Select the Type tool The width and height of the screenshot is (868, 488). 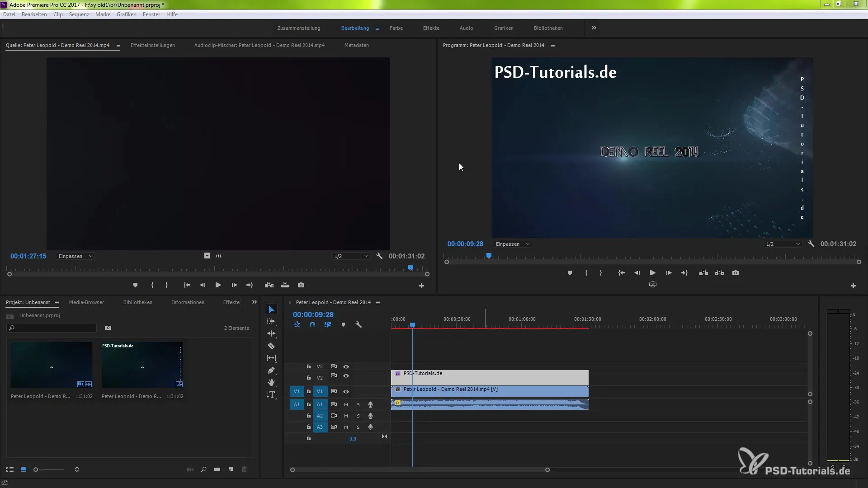pos(271,394)
